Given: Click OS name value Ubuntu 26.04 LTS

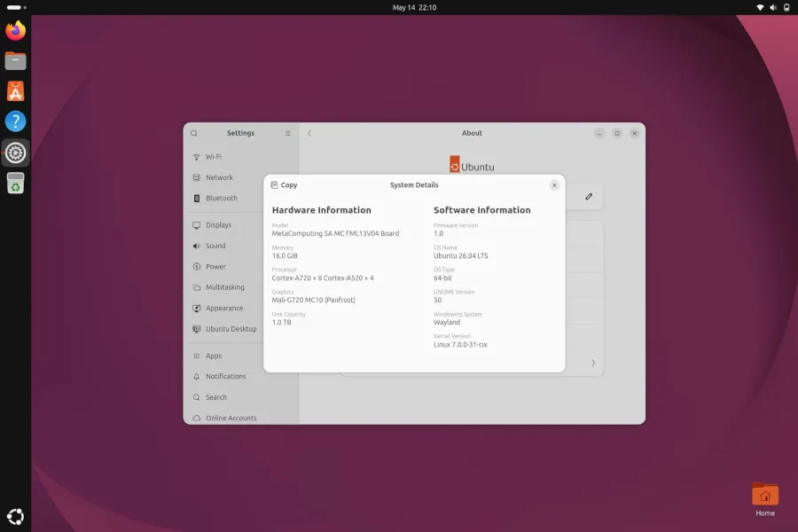Looking at the screenshot, I should [460, 255].
